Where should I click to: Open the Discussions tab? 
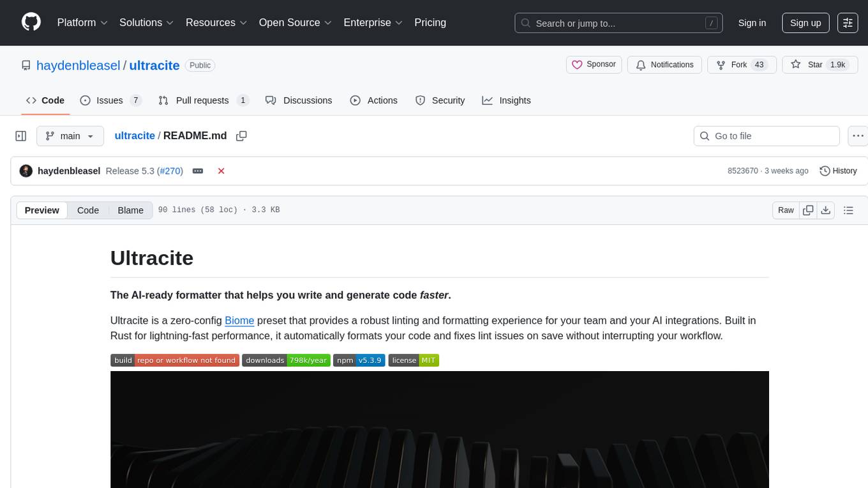pos(299,100)
